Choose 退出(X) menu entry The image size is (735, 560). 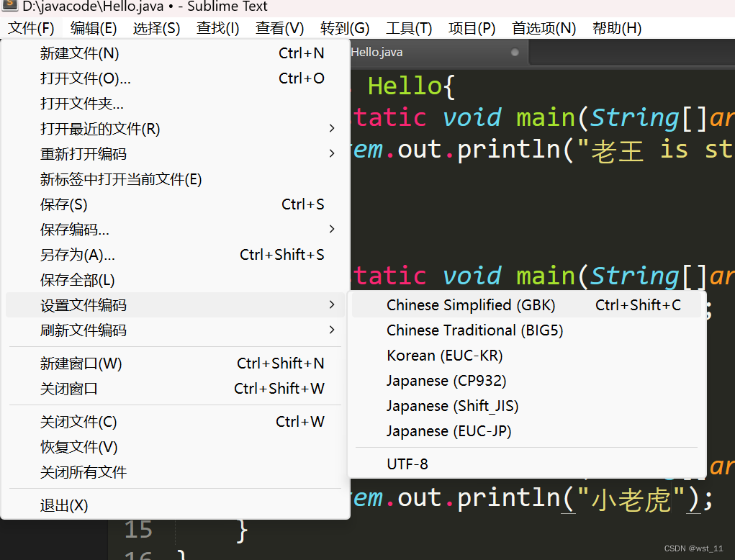click(176, 505)
